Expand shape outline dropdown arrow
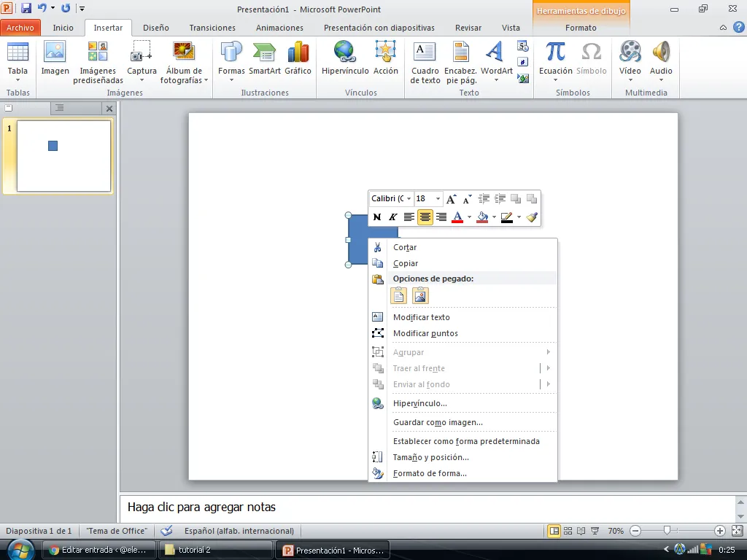 pyautogui.click(x=519, y=217)
